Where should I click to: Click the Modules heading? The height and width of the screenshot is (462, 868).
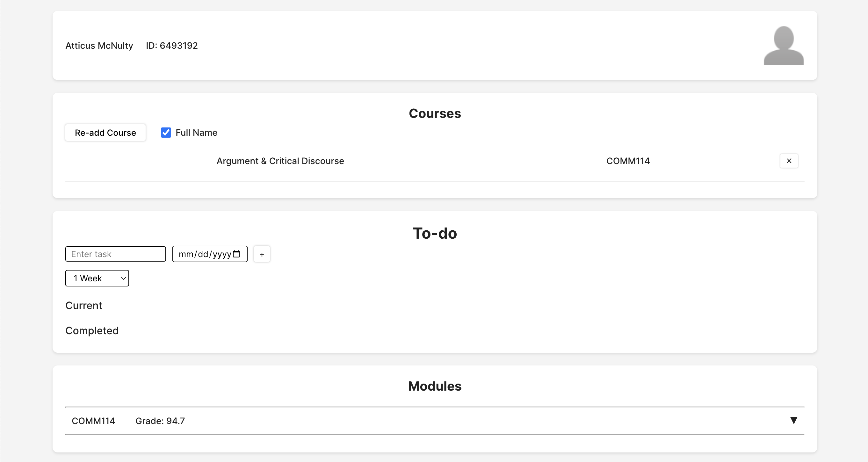click(x=435, y=386)
